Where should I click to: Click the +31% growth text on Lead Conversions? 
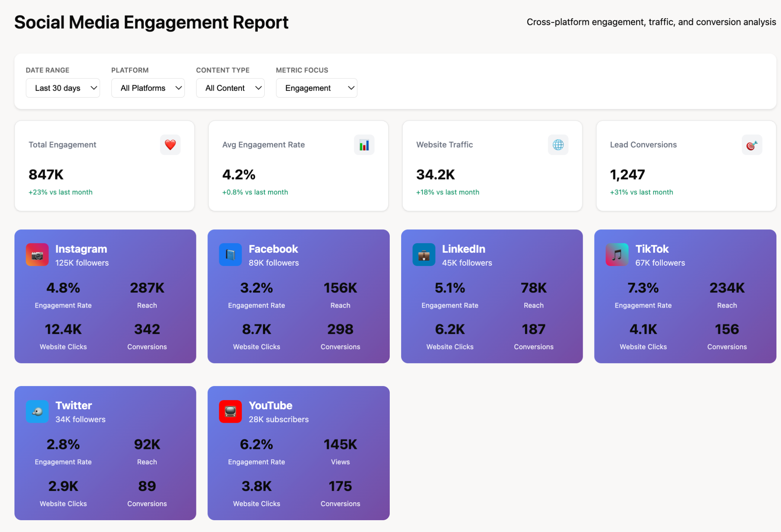coord(641,192)
